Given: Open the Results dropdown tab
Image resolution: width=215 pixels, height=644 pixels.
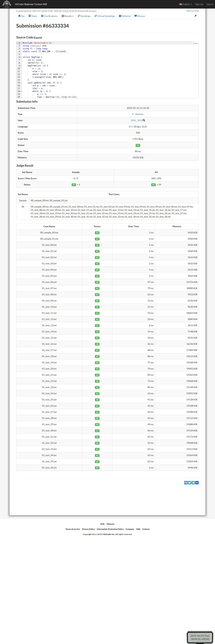Looking at the screenshot, I should tap(68, 16).
